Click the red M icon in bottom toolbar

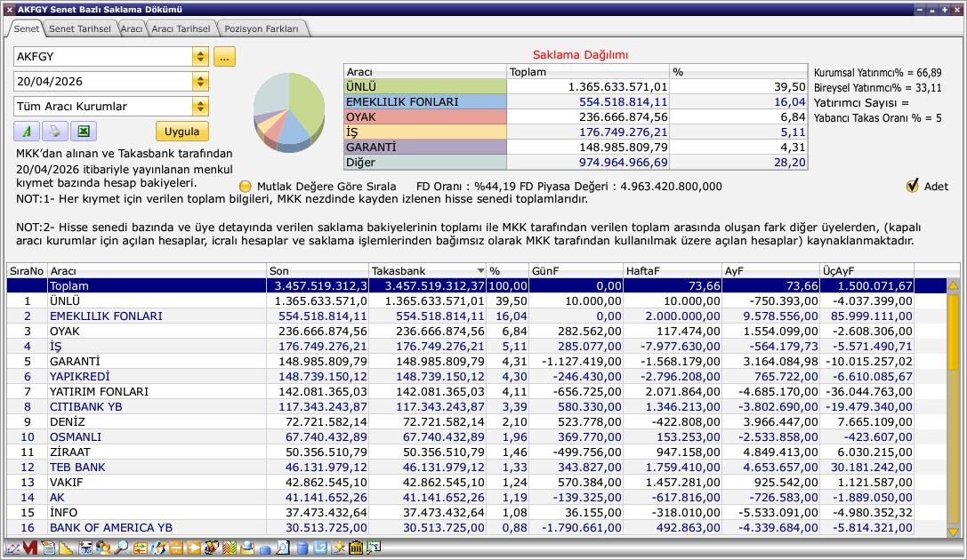pos(30,548)
